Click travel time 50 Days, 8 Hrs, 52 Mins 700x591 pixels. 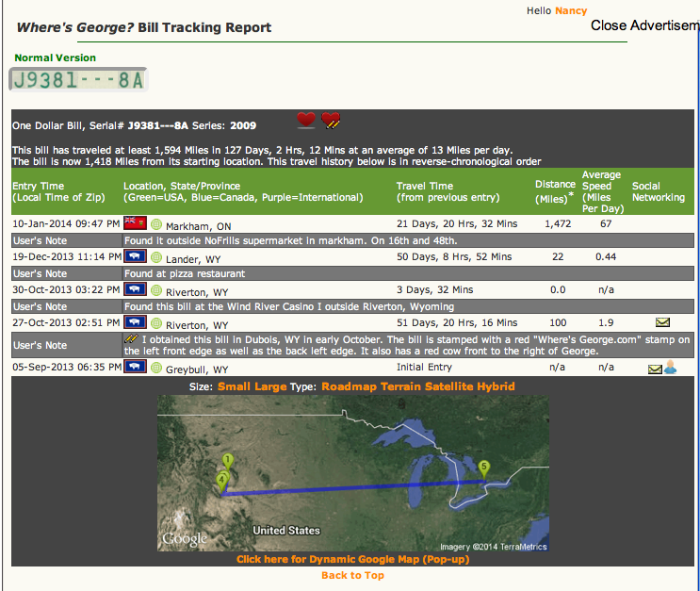454,257
